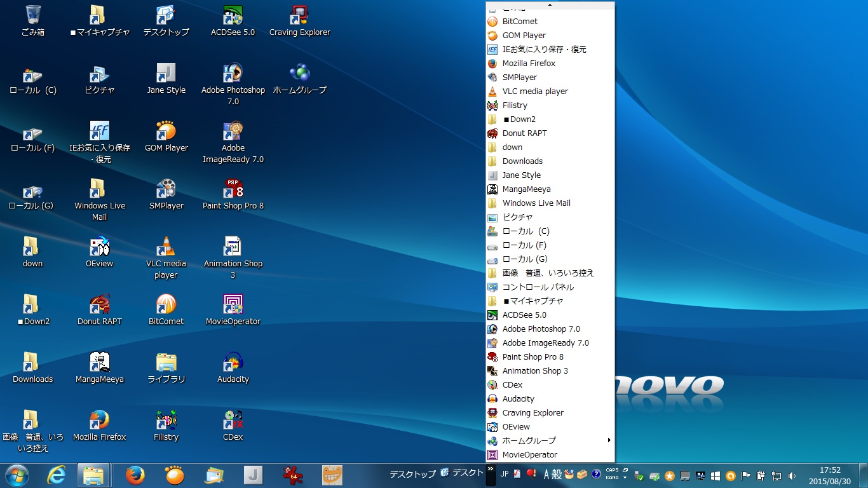Open Internet Explorer from the taskbar
Screen dimensions: 868x488
point(57,475)
